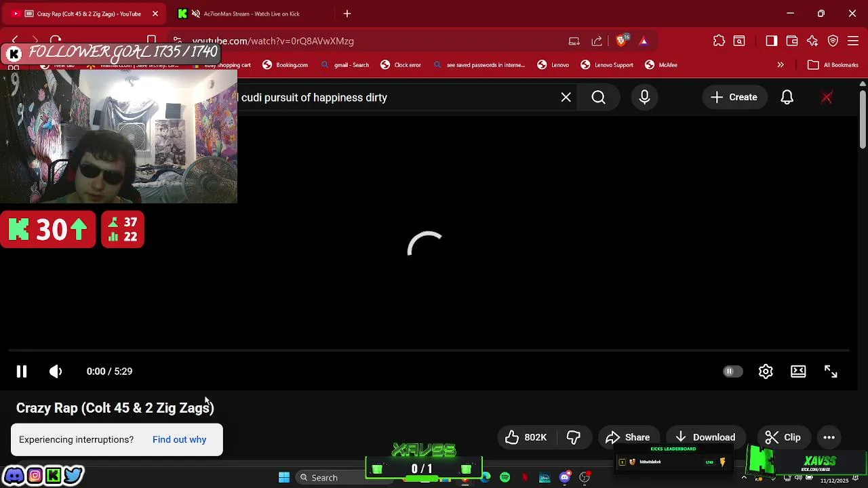
Task: Seek on the video progress bar
Action: click(429, 350)
